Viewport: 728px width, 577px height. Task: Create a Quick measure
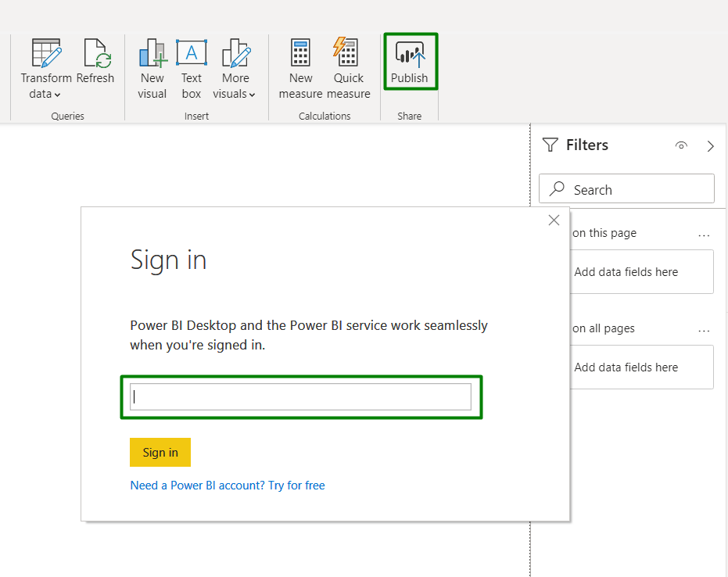[x=348, y=55]
